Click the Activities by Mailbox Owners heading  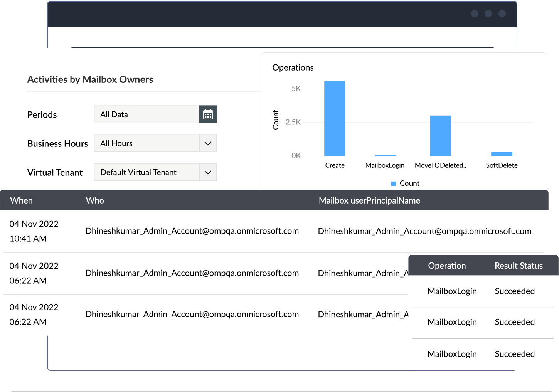coord(90,79)
